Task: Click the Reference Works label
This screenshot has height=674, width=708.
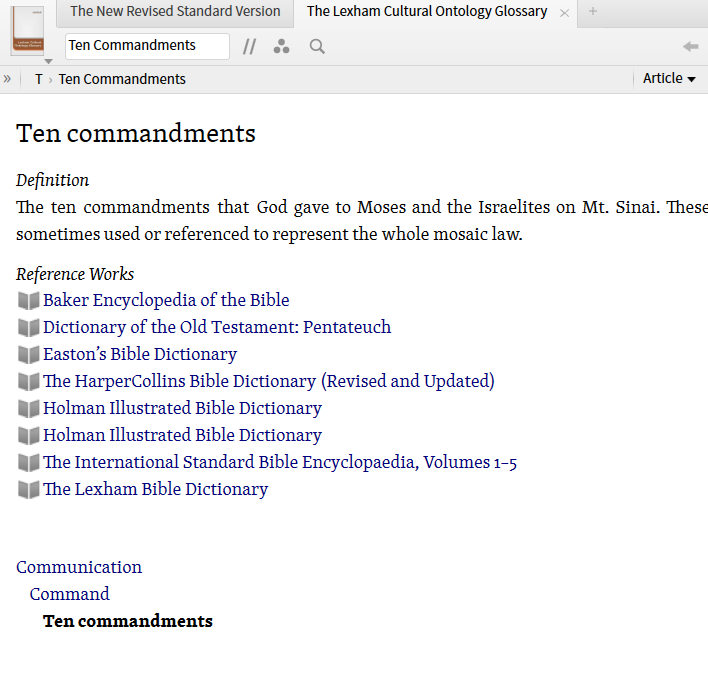Action: pyautogui.click(x=75, y=274)
